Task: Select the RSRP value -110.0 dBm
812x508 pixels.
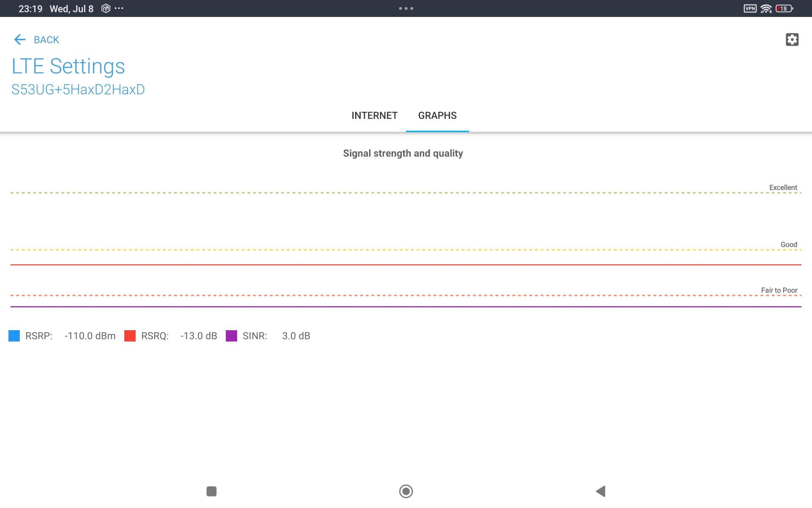Action: (x=90, y=336)
